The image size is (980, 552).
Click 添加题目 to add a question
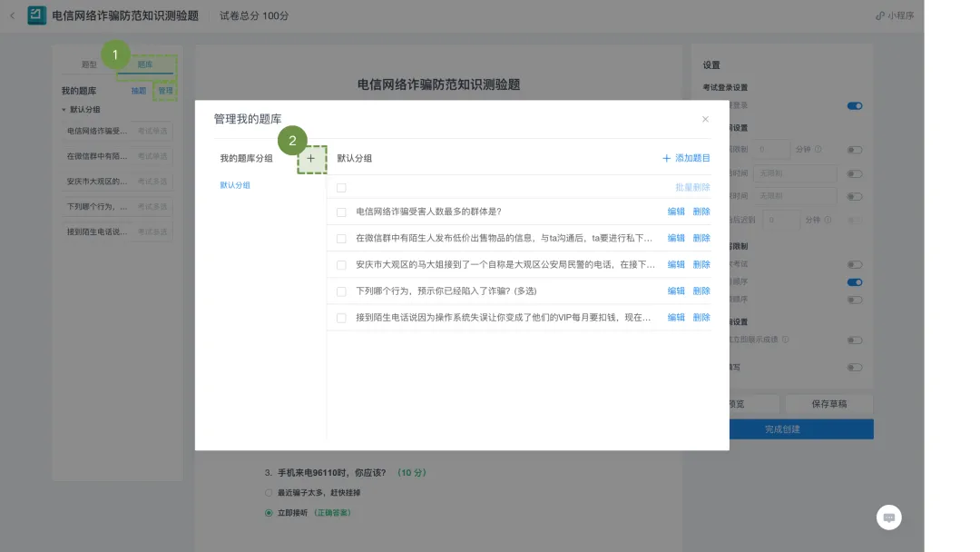point(686,158)
